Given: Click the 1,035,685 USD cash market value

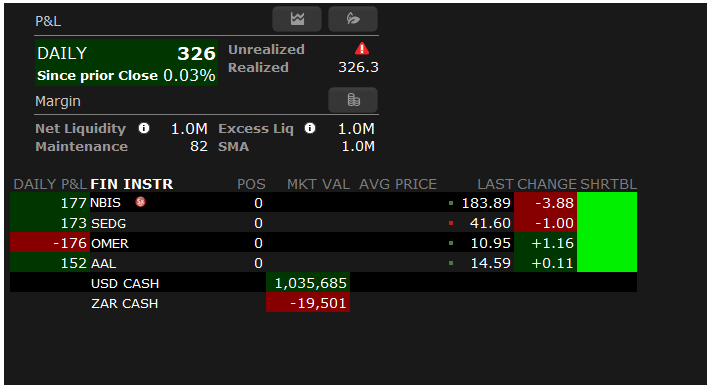Looking at the screenshot, I should (310, 283).
